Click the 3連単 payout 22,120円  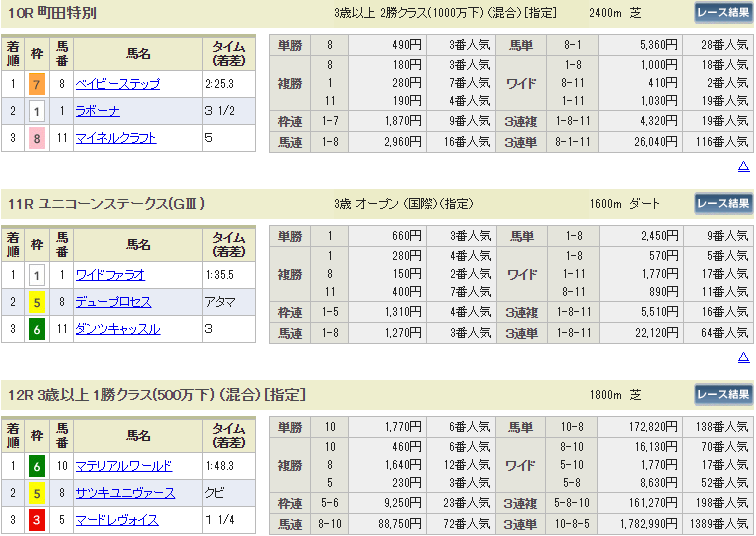click(x=657, y=333)
